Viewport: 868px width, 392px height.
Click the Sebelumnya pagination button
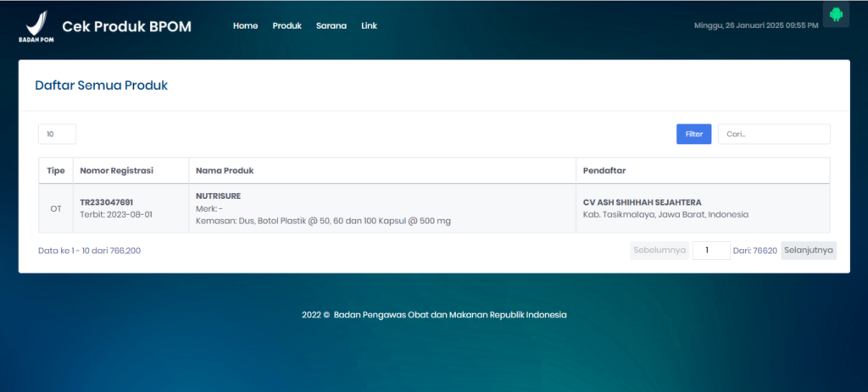click(659, 250)
